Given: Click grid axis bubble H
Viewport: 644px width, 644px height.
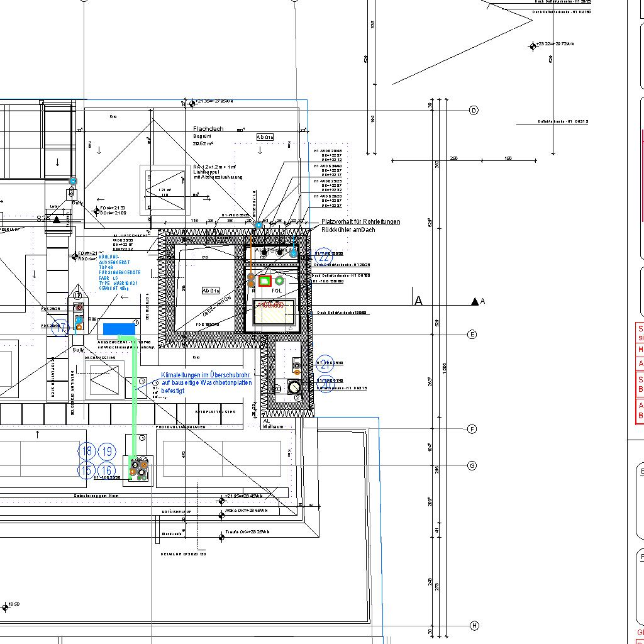Looking at the screenshot, I should coord(474,626).
